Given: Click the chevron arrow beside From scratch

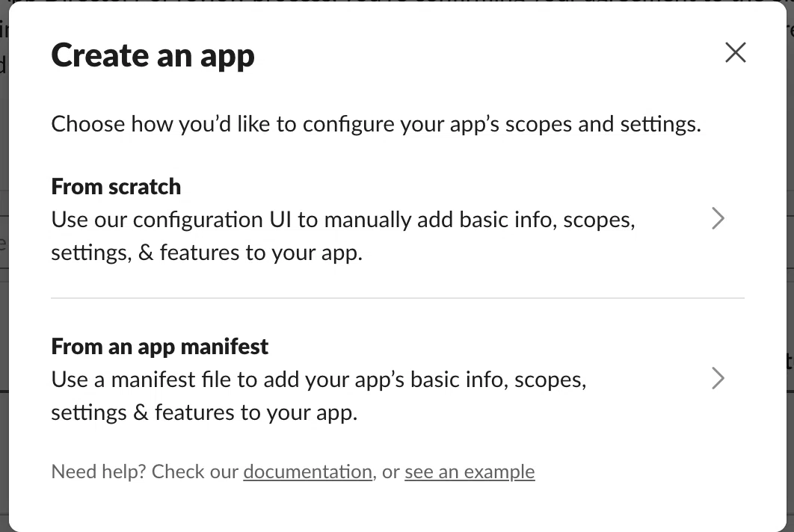Looking at the screenshot, I should pyautogui.click(x=718, y=219).
